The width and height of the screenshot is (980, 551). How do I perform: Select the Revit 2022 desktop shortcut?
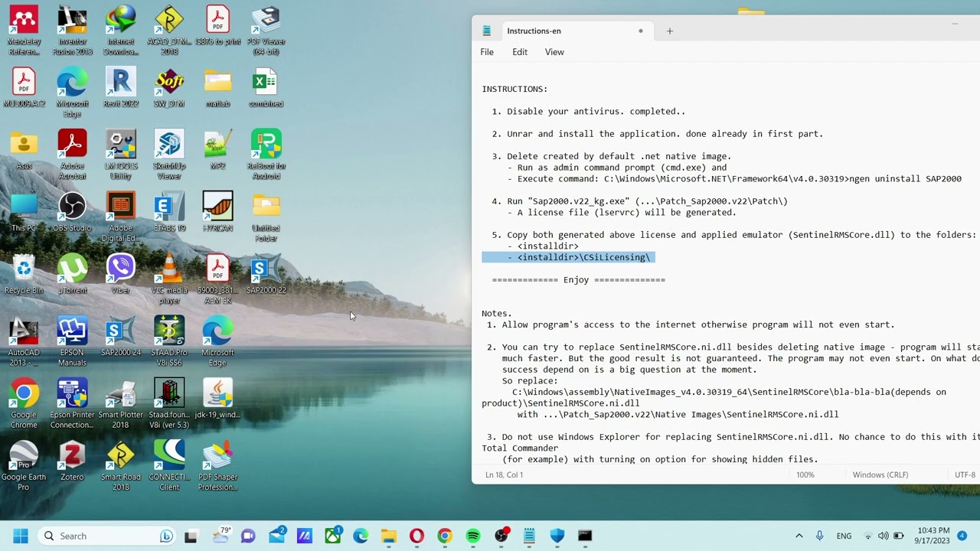pyautogui.click(x=121, y=88)
